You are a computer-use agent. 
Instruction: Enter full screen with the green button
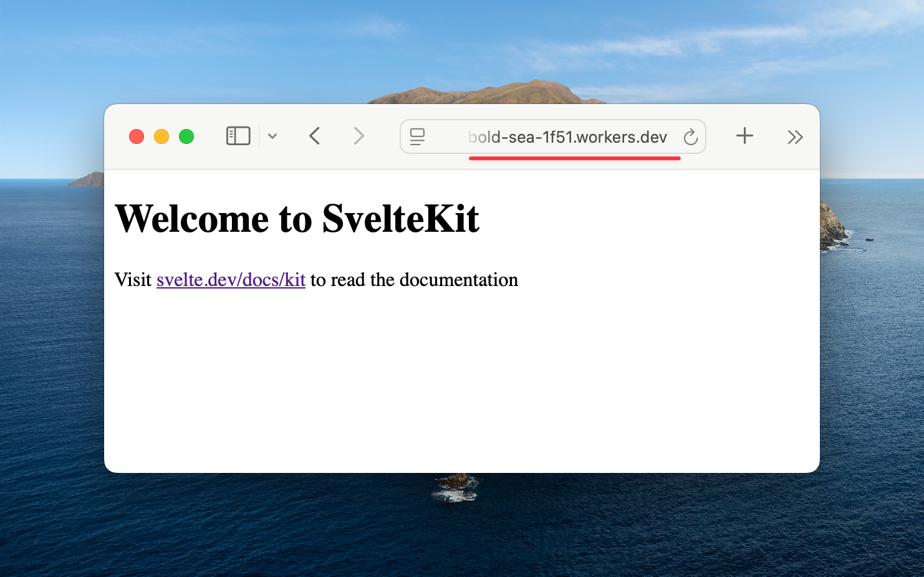click(x=186, y=136)
